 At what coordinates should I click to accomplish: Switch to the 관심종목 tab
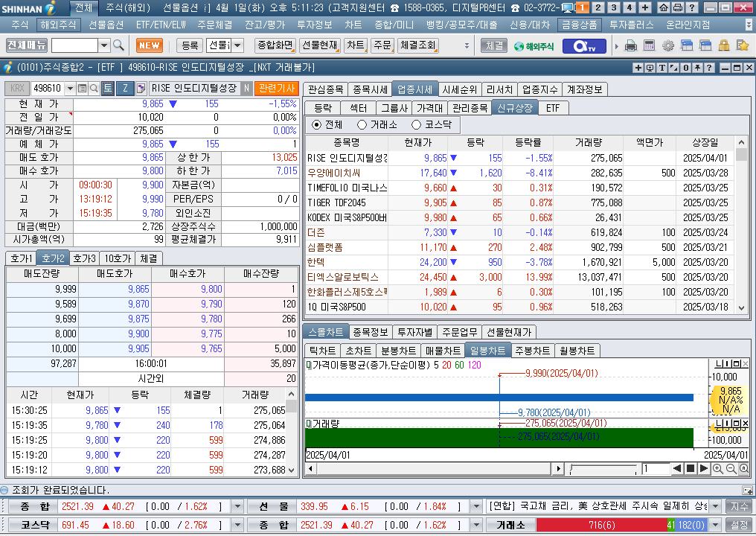(325, 89)
